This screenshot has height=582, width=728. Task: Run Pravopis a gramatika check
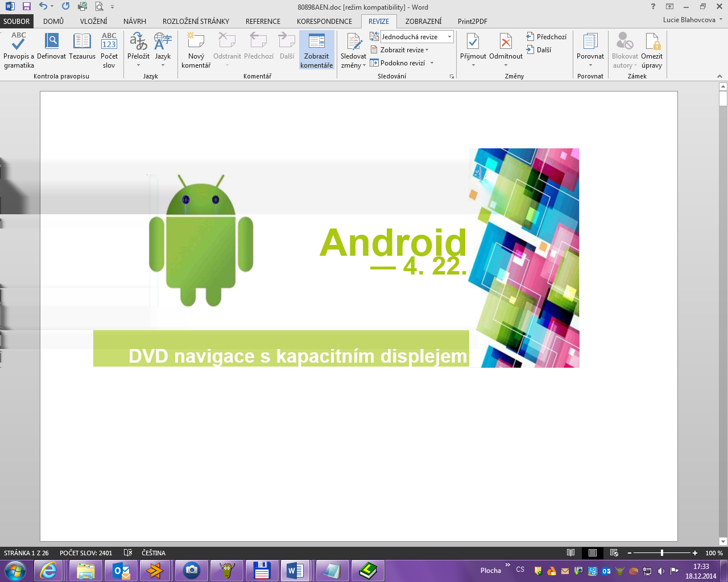(19, 50)
